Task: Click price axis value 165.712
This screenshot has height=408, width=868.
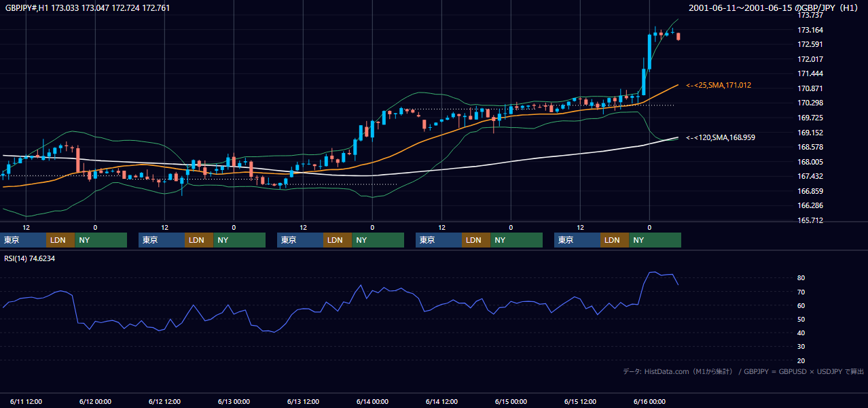Action: 810,220
